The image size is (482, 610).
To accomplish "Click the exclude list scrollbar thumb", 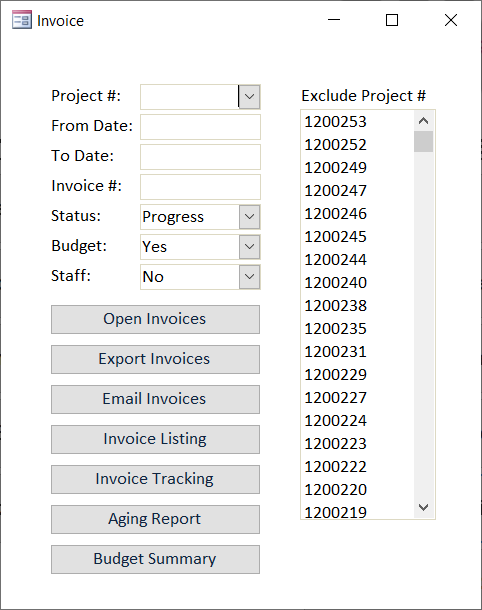I will 423,141.
